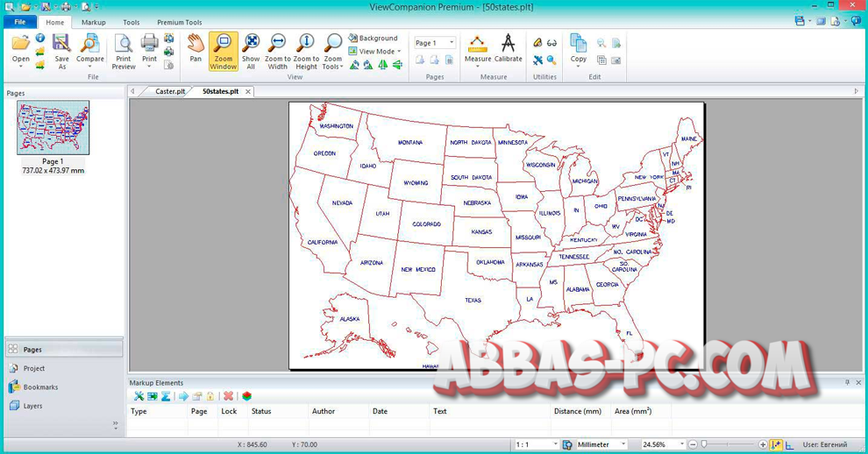Activate the Zoom Window tool
Screen dimensions: 868x454
[x=223, y=52]
